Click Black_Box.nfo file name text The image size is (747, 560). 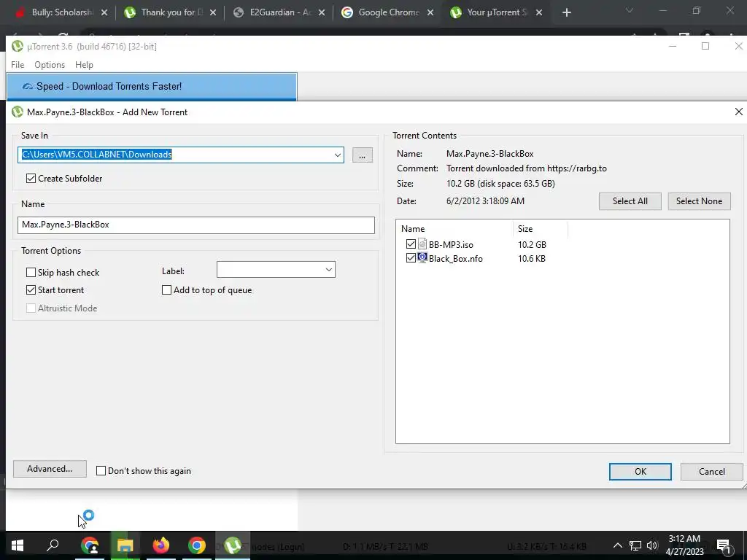(x=455, y=259)
